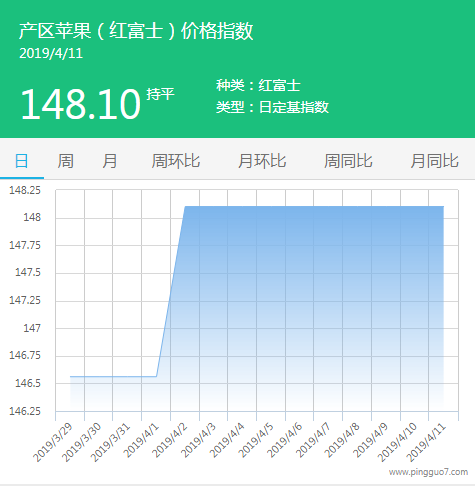Click the 2019/4/11 axis date label
Viewport: 475px width, 486px height.
click(x=426, y=443)
